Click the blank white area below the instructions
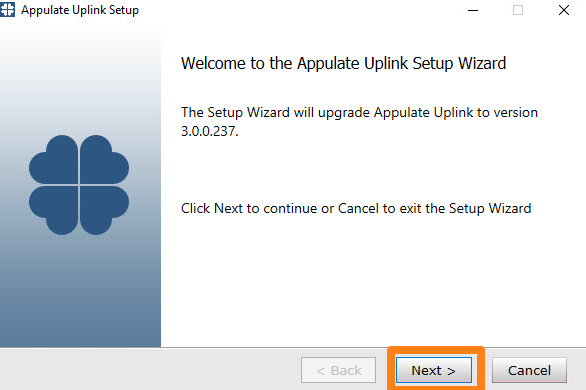 point(374,280)
